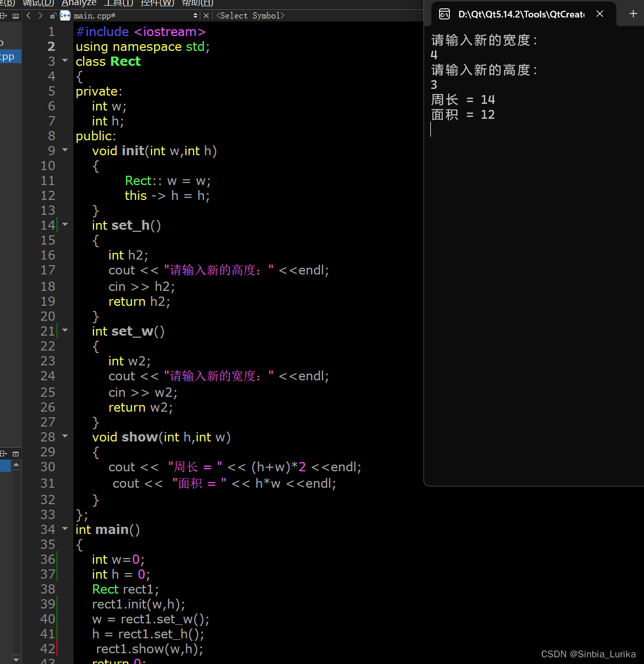Click the lower sidebar vertical scrollbar track

pos(16,562)
